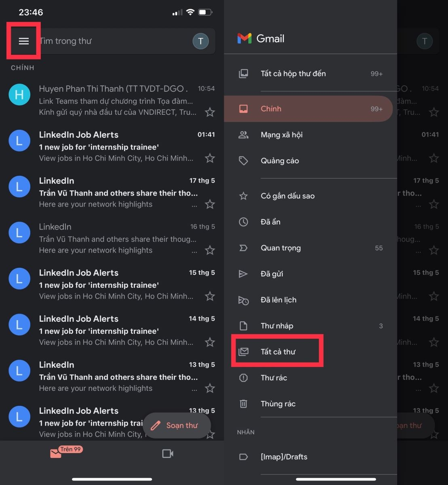Open LinkedIn email dated 16 thg 5
Screen dimensions: 448x485
[x=112, y=238]
